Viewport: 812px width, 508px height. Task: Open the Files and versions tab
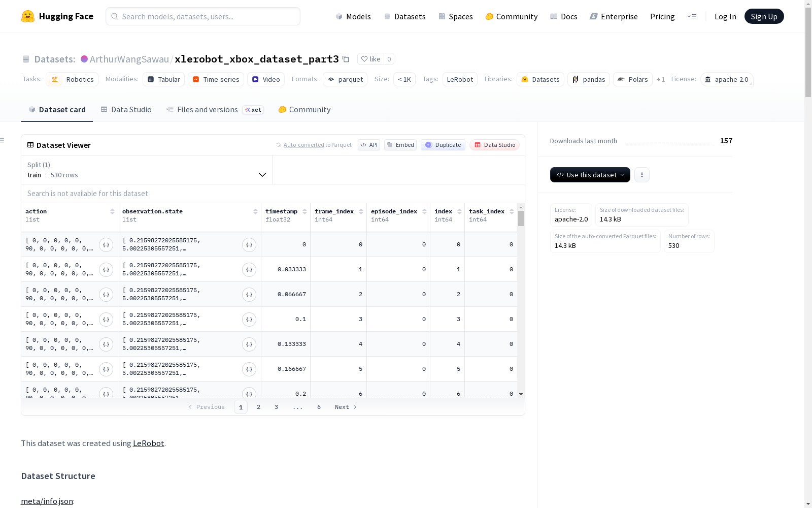(215, 110)
